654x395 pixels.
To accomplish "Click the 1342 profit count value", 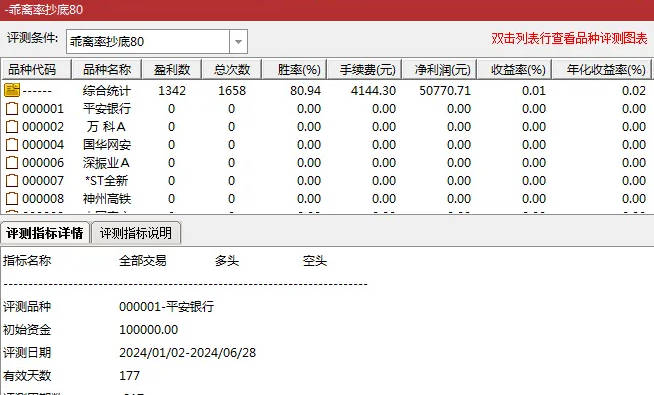I will click(172, 90).
